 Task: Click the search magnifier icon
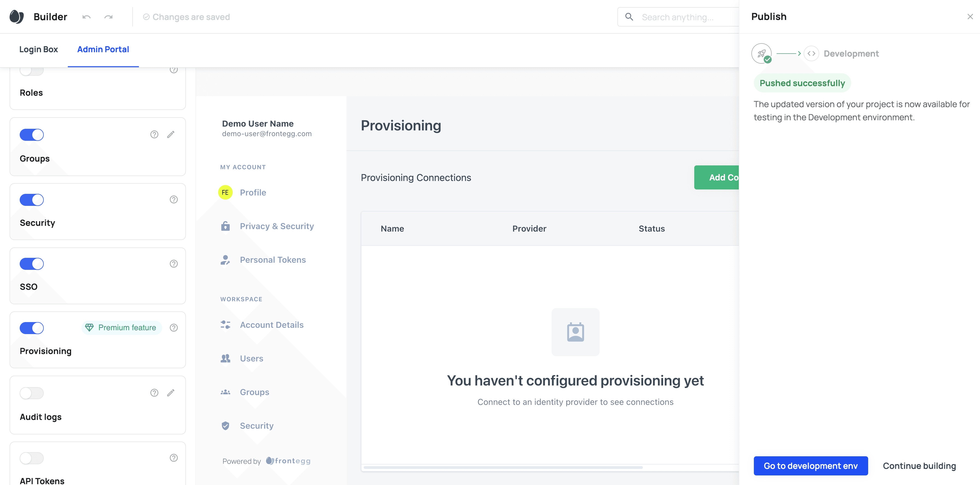(x=629, y=17)
